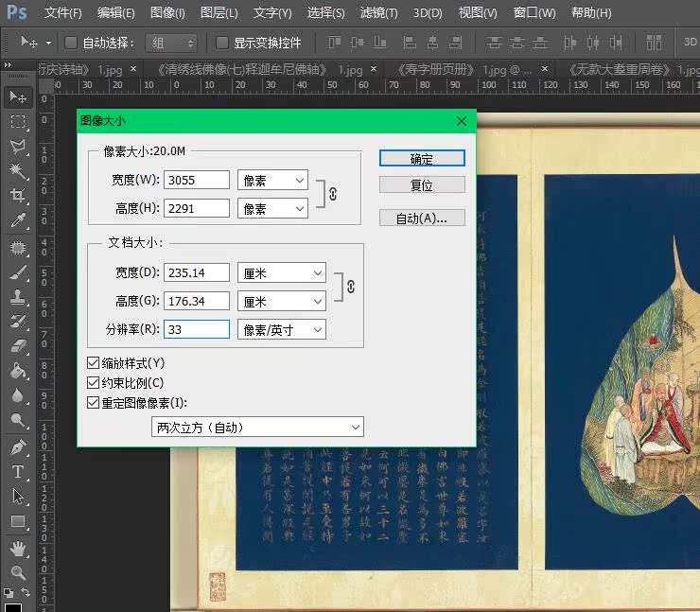Select the Hand tool
700x612 pixels.
18,548
